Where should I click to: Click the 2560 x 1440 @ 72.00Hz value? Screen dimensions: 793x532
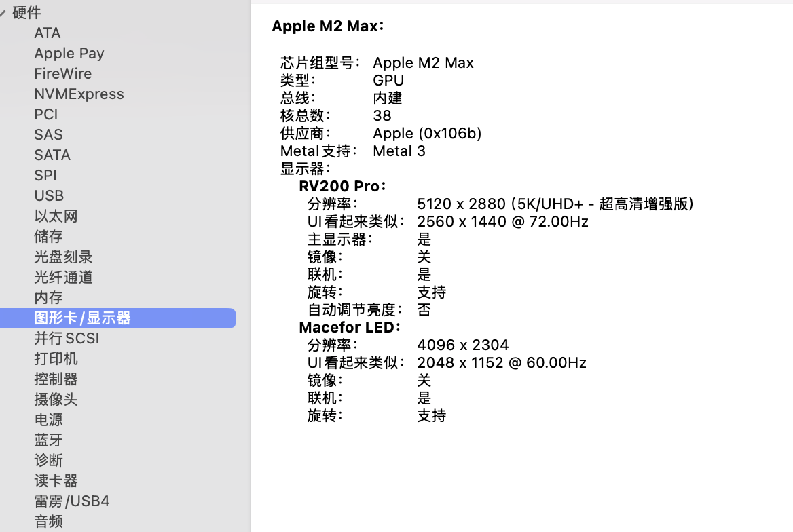502,221
